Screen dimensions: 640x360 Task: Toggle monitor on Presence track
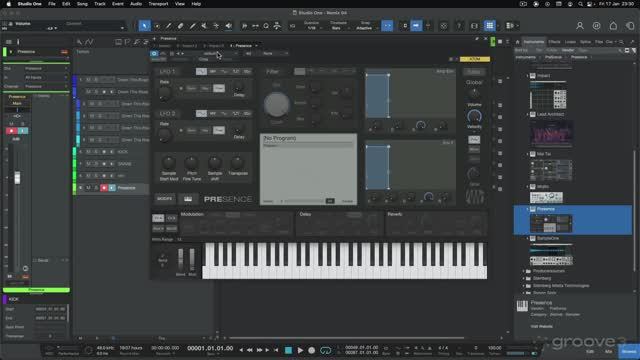[112, 188]
